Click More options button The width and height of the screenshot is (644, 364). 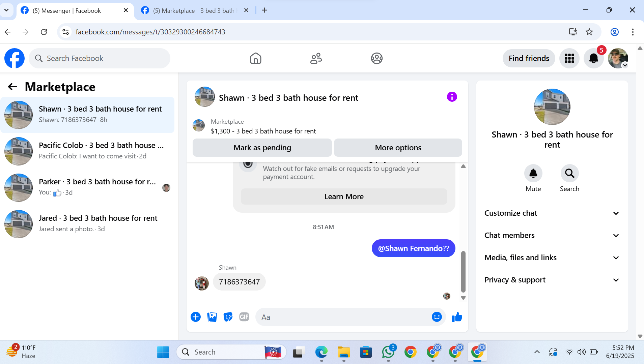[x=398, y=148]
